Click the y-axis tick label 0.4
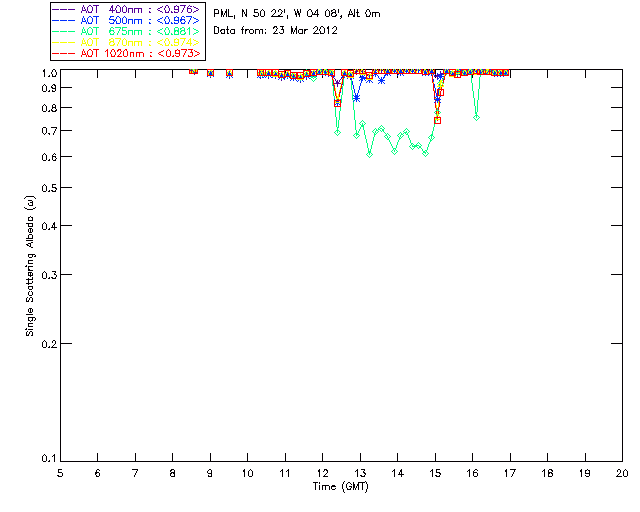 click(x=49, y=226)
